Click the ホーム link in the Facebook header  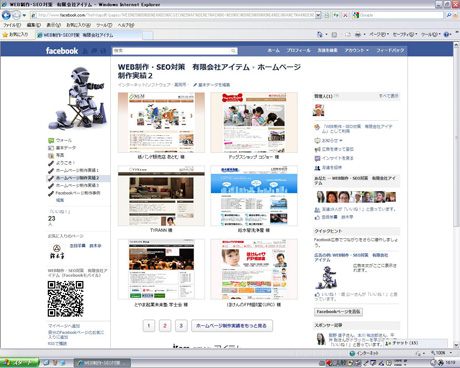(274, 50)
